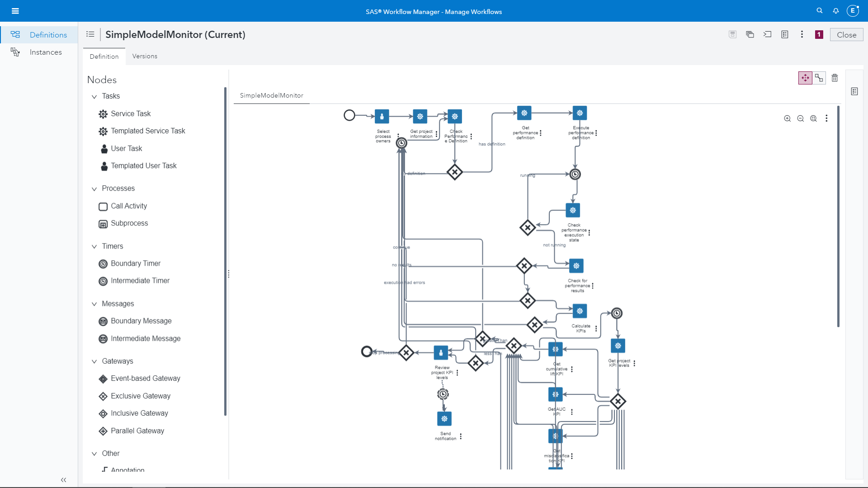Collapse the Gateways node group
This screenshot has height=488, width=868.
coord(94,361)
